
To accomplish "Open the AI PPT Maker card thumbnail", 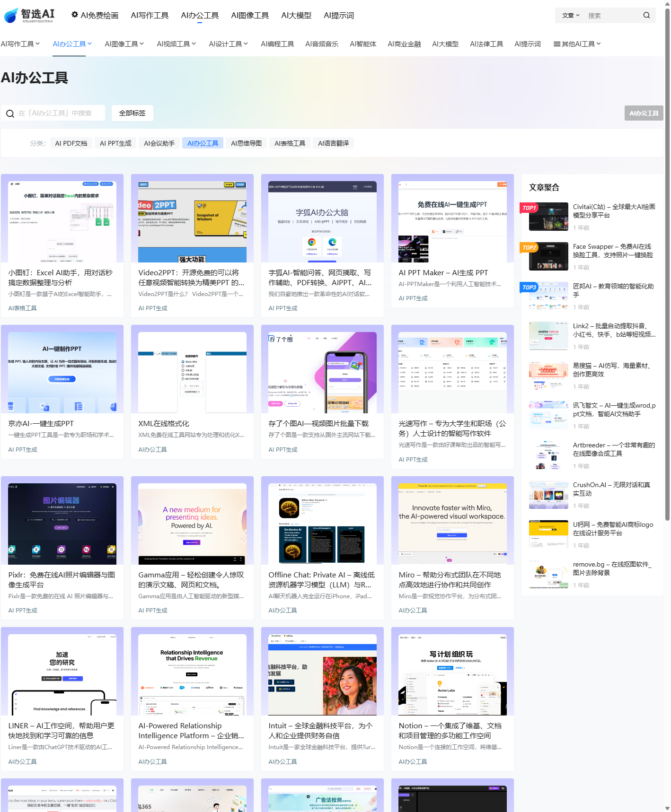I will coord(452,221).
